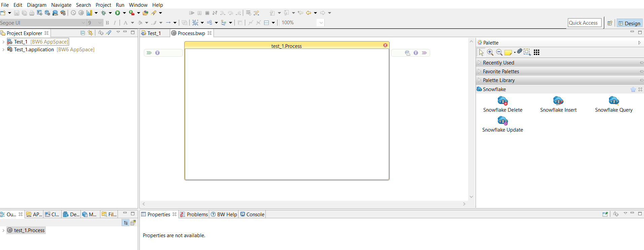The image size is (644, 250).
Task: Pin the Recently Used palette drawer
Action: (x=641, y=63)
